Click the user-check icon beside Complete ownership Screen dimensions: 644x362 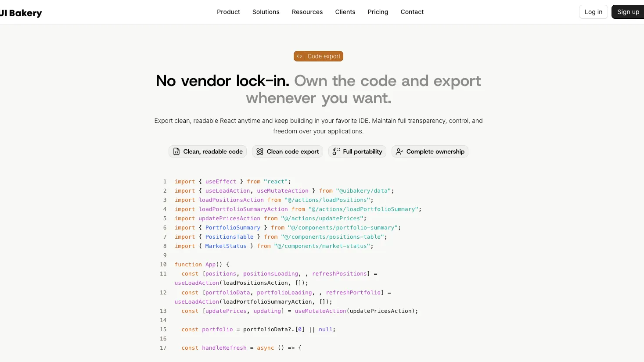click(399, 151)
